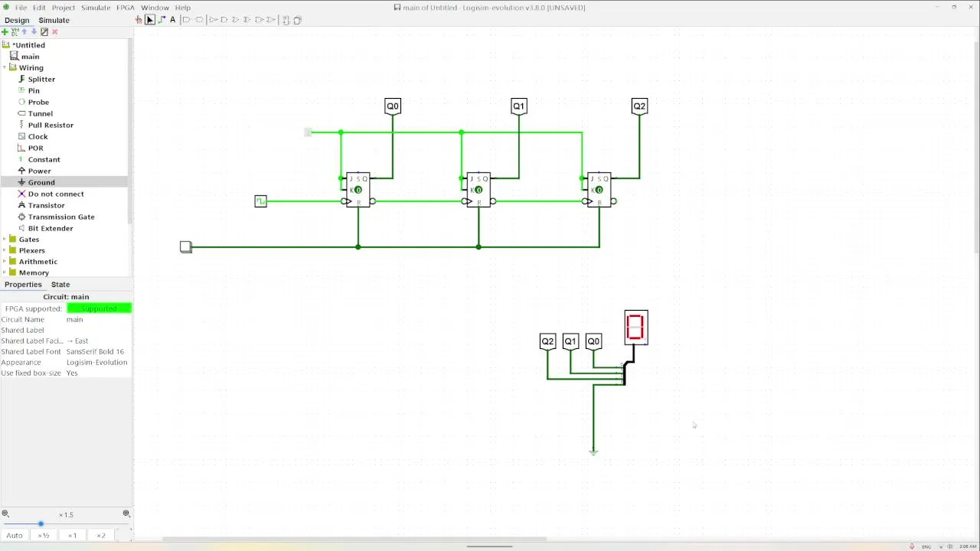Click the add VHDL entity icon
The width and height of the screenshot is (980, 551).
coord(15,31)
